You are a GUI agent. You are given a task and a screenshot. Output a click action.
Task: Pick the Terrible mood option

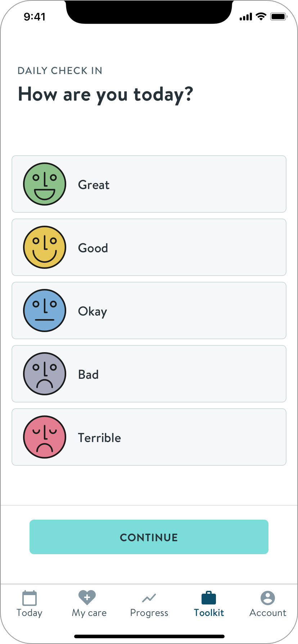tap(149, 437)
